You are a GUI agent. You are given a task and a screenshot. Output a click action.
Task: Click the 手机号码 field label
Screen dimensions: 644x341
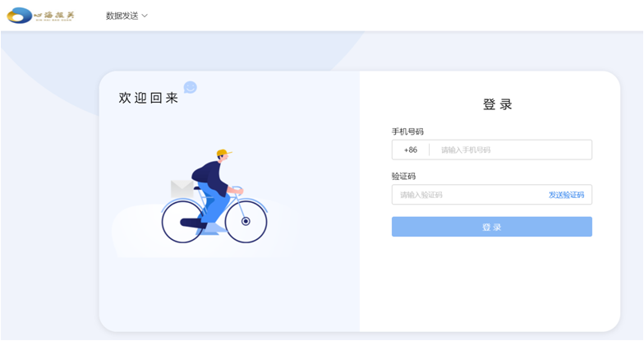(407, 131)
